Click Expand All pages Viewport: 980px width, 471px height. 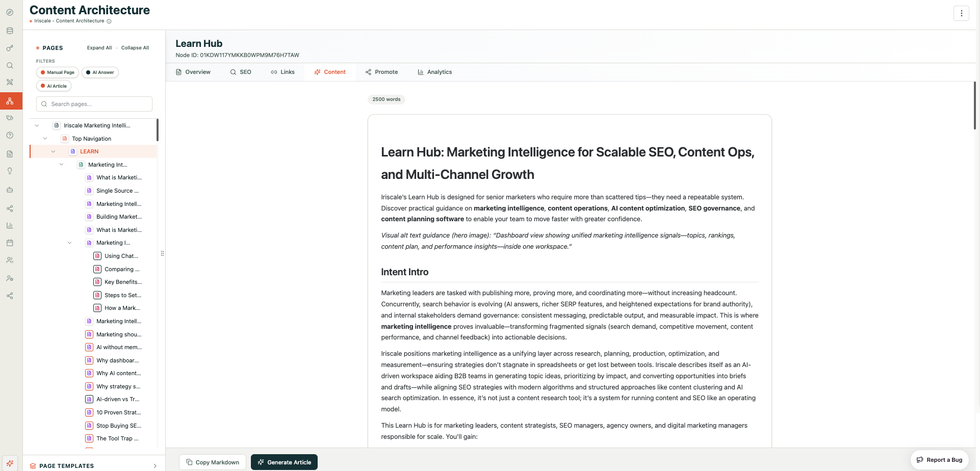(99, 48)
